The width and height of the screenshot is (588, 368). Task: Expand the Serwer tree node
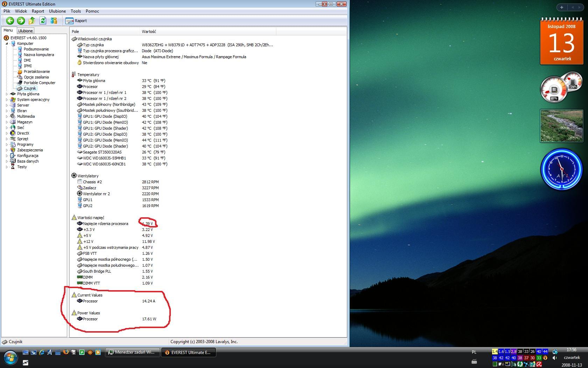click(7, 105)
